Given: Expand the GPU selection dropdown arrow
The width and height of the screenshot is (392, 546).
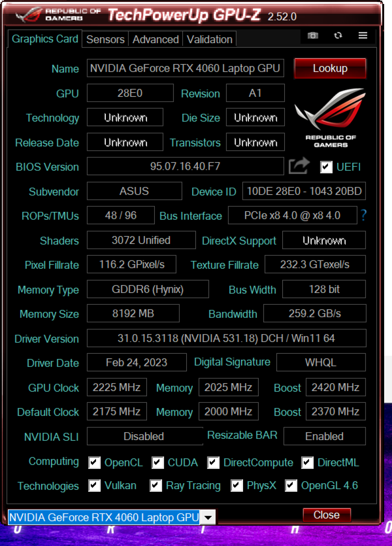Looking at the screenshot, I should click(208, 518).
